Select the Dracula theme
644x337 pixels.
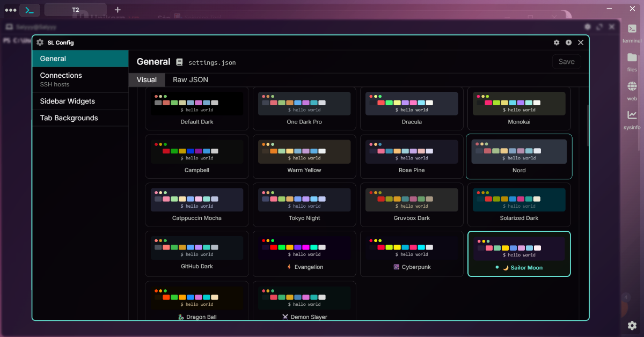click(x=411, y=108)
